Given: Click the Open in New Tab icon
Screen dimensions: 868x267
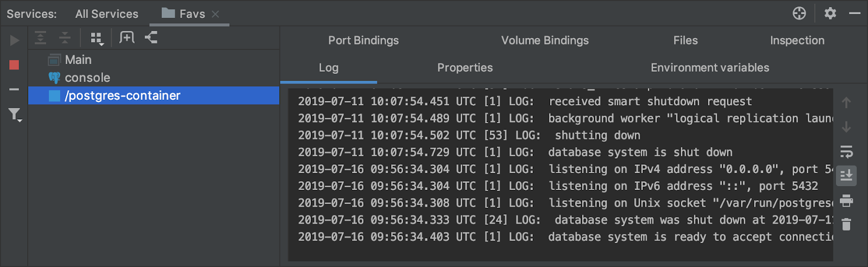Looking at the screenshot, I should tap(127, 37).
